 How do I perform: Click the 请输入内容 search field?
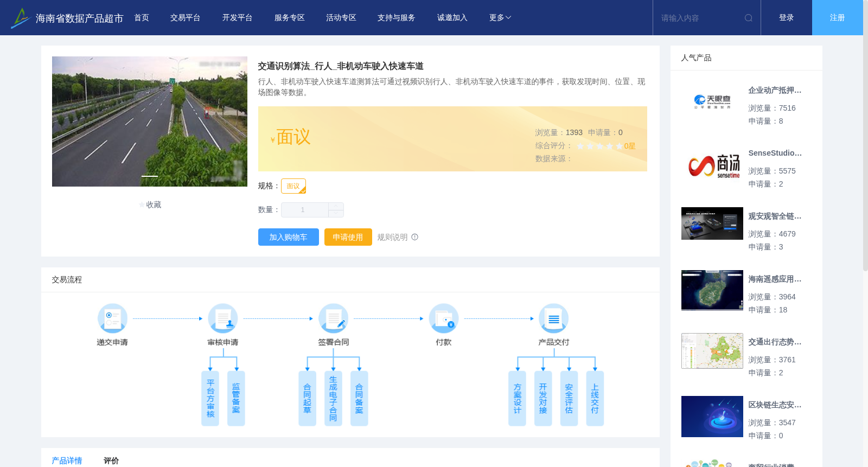click(700, 18)
